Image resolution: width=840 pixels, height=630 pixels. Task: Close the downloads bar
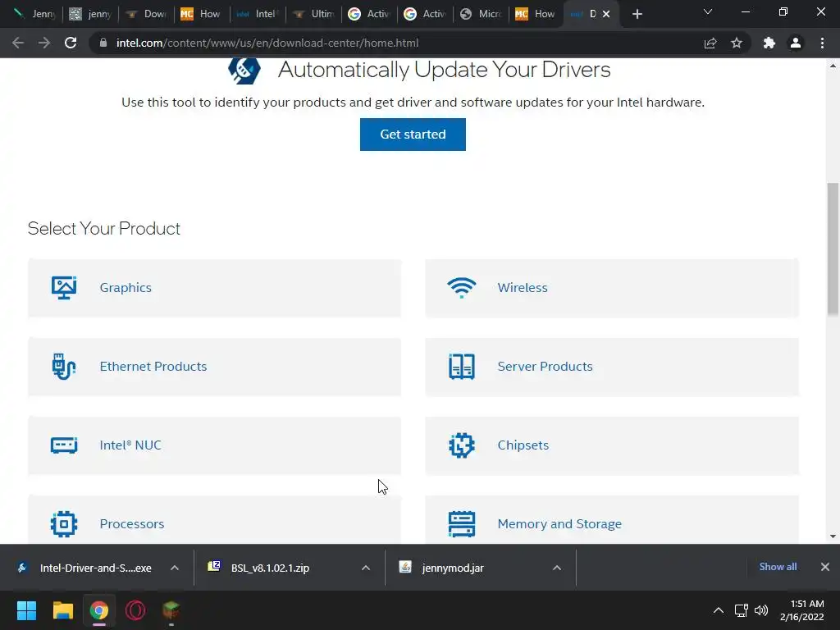coord(825,567)
